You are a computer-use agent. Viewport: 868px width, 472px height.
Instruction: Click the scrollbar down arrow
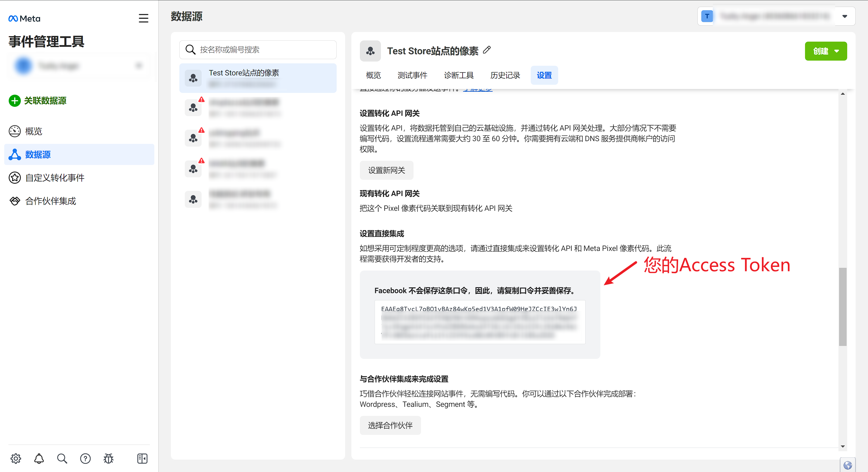pos(843,446)
